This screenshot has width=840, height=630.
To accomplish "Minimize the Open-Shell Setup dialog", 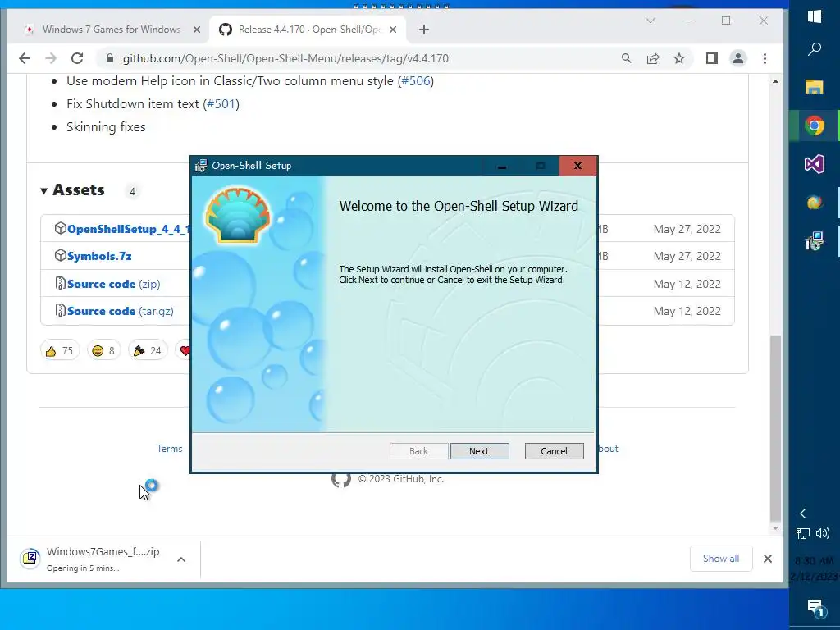I will pyautogui.click(x=501, y=166).
